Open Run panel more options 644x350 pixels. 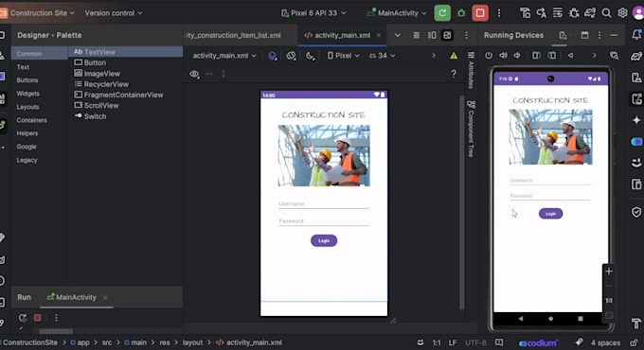56,318
